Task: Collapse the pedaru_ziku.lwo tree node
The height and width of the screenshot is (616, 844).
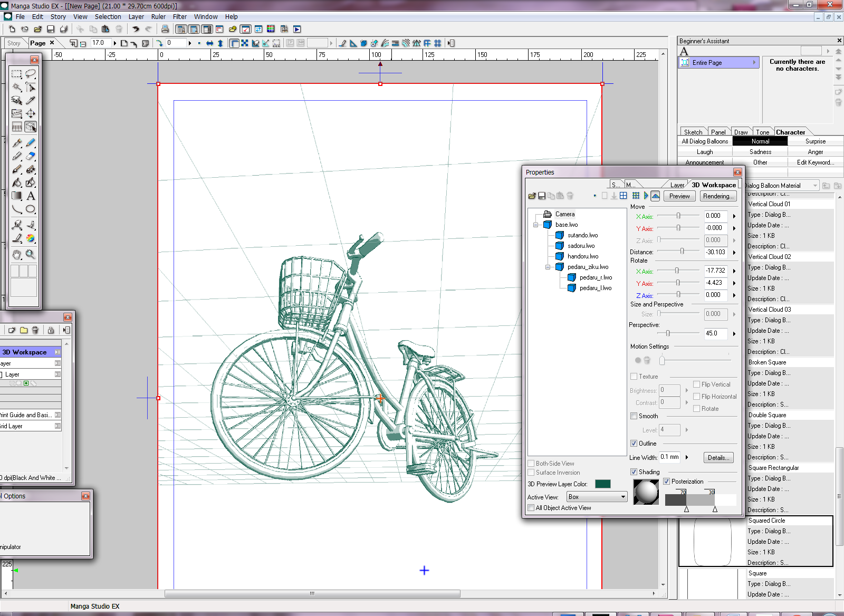Action: point(548,267)
